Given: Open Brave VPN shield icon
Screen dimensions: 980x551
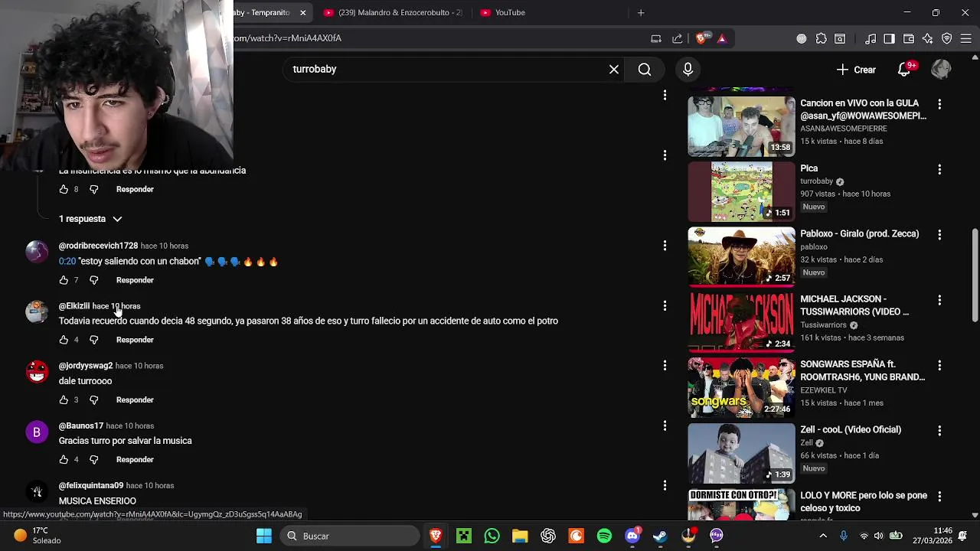Looking at the screenshot, I should (947, 38).
